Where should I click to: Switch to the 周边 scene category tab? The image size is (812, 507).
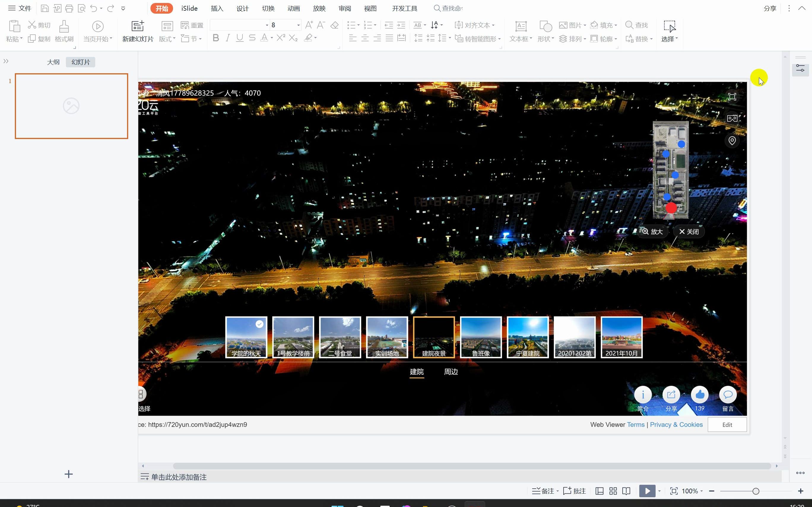click(451, 372)
